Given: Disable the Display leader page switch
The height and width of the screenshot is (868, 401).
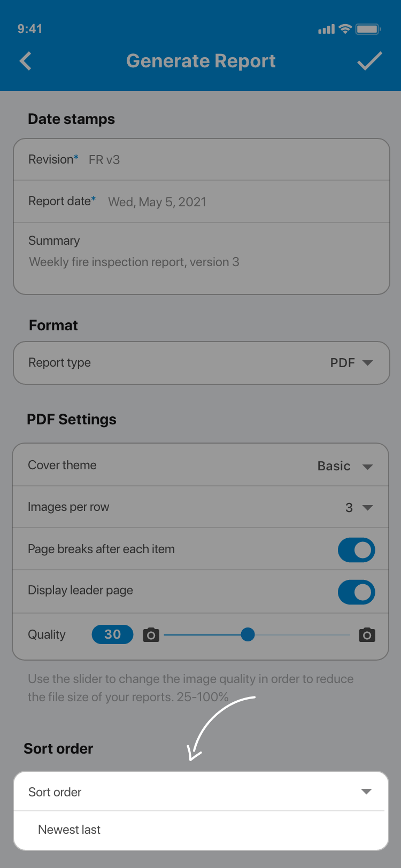Looking at the screenshot, I should [x=356, y=592].
